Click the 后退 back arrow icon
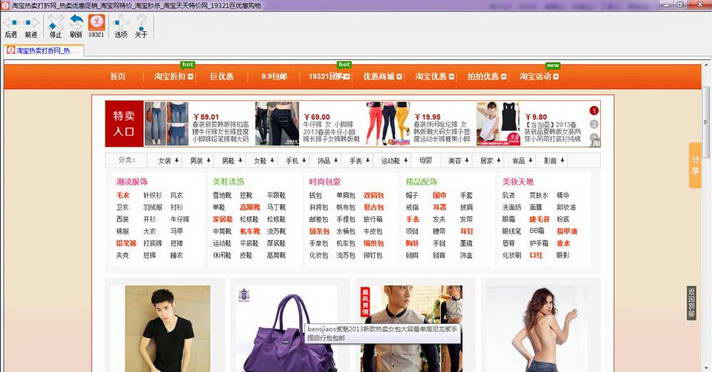The image size is (712, 372). pyautogui.click(x=11, y=23)
